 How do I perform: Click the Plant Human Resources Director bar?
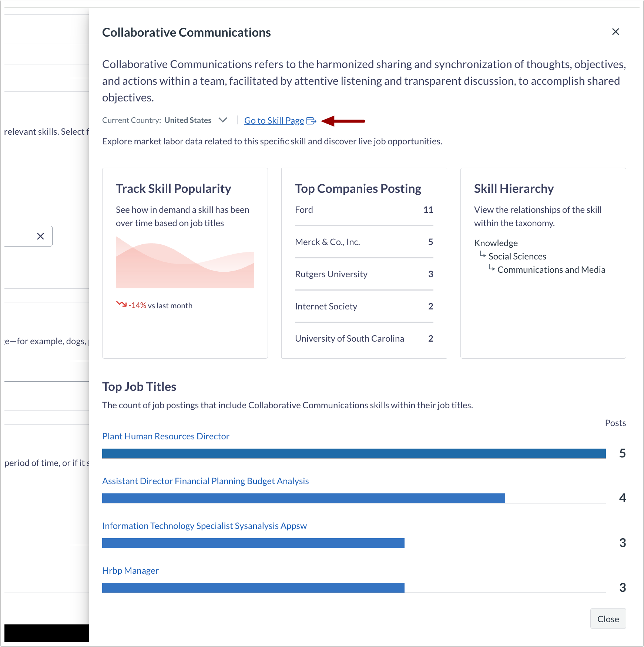point(354,453)
